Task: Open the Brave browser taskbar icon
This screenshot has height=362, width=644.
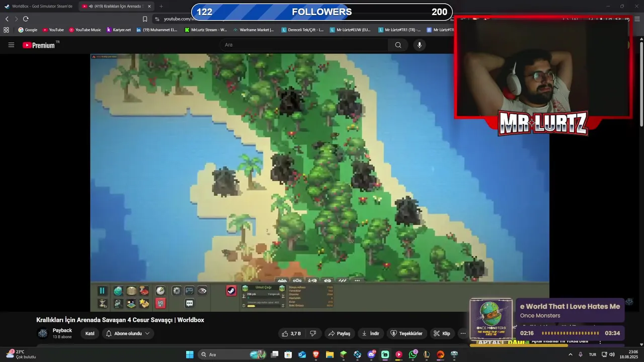Action: tap(316, 354)
